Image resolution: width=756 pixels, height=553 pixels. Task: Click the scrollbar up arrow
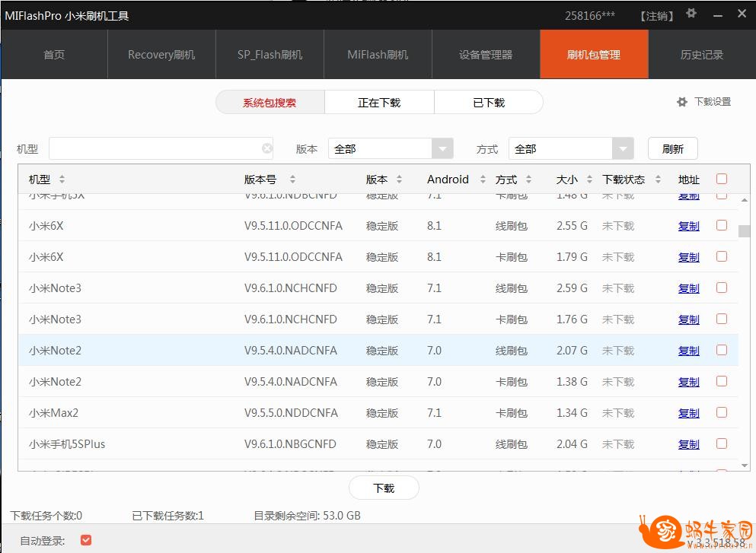point(744,199)
